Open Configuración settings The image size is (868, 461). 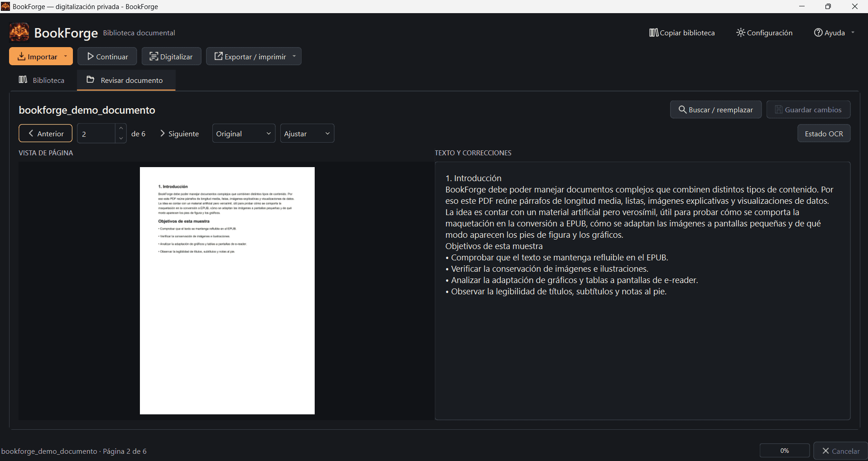coord(764,33)
